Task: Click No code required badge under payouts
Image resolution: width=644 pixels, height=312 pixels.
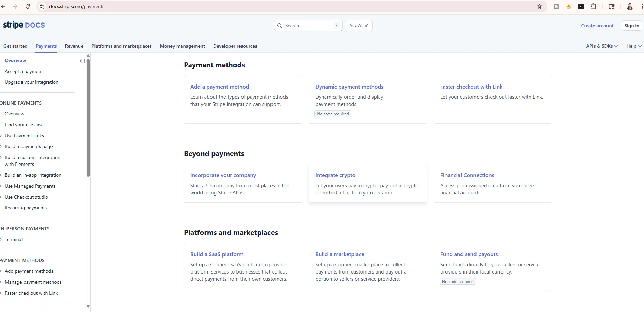Action: click(x=458, y=282)
